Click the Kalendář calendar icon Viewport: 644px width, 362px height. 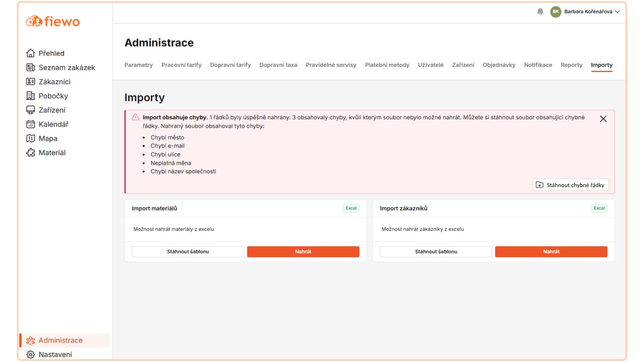[31, 124]
